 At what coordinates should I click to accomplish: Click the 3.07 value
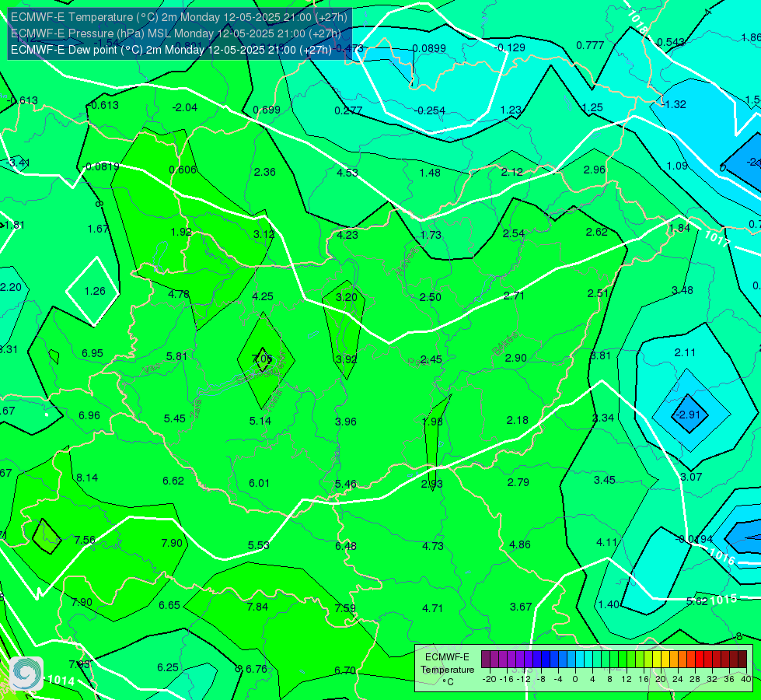(x=691, y=477)
